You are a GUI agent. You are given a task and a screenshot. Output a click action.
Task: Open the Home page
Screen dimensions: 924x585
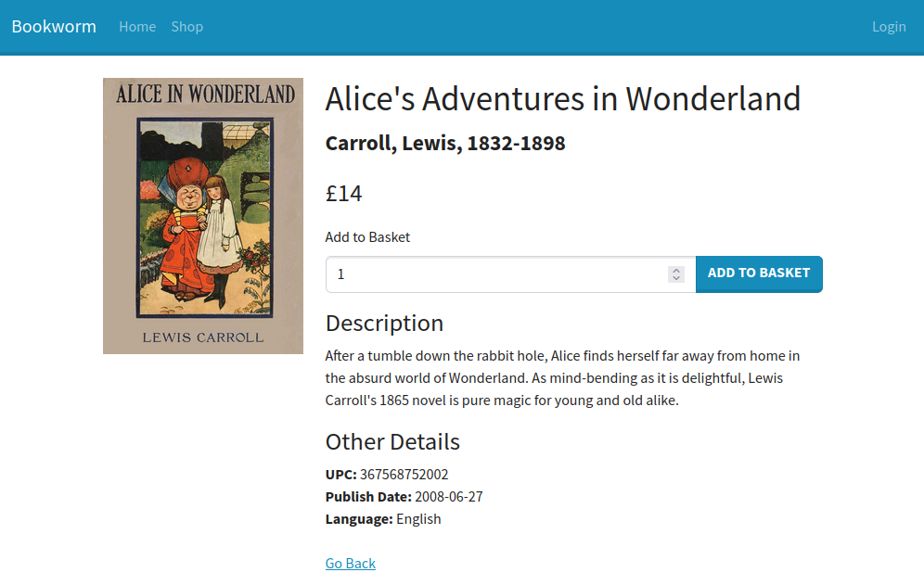137,27
